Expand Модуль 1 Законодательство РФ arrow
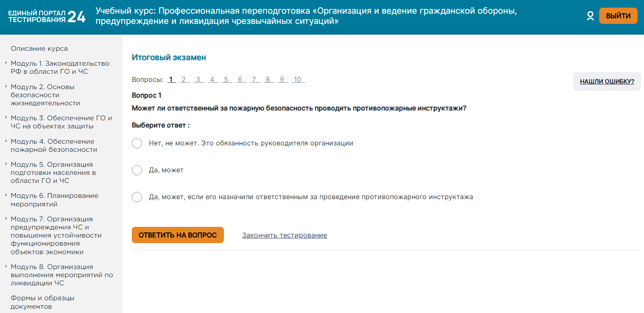 (x=6, y=63)
